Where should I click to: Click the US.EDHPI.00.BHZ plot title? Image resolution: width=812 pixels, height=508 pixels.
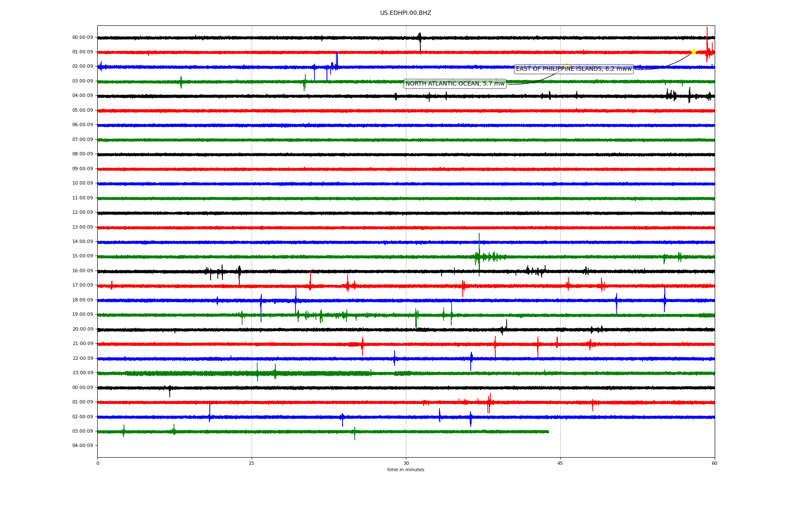pyautogui.click(x=406, y=13)
